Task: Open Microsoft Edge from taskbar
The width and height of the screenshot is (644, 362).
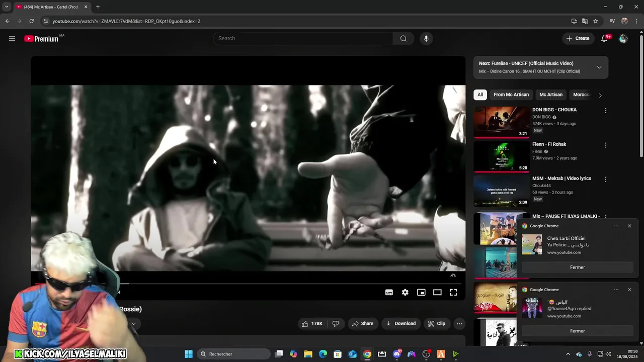Action: click(323, 354)
